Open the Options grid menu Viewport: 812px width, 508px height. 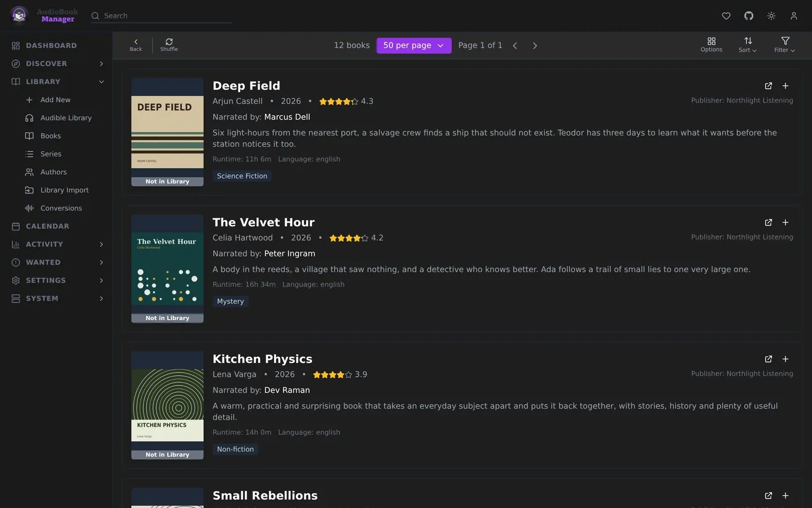(x=712, y=45)
